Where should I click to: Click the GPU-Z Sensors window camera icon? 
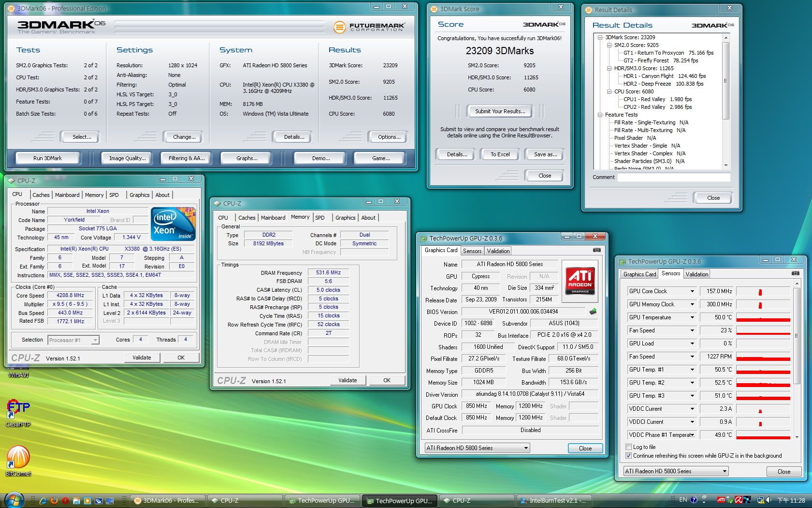795,273
